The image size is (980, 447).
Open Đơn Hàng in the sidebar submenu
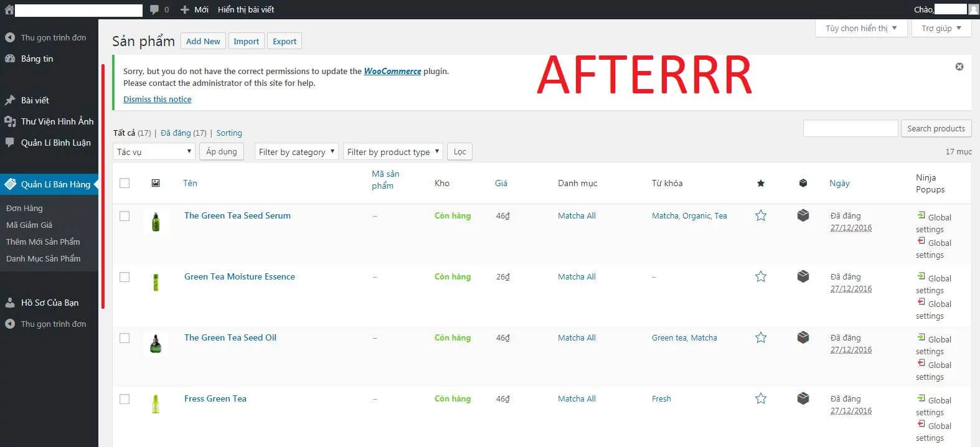tap(24, 208)
